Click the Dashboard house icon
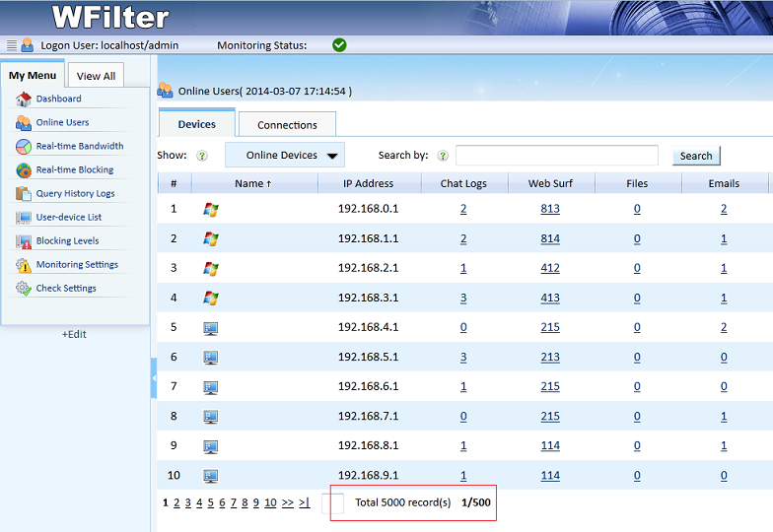Screen dimensions: 773x532 24,99
